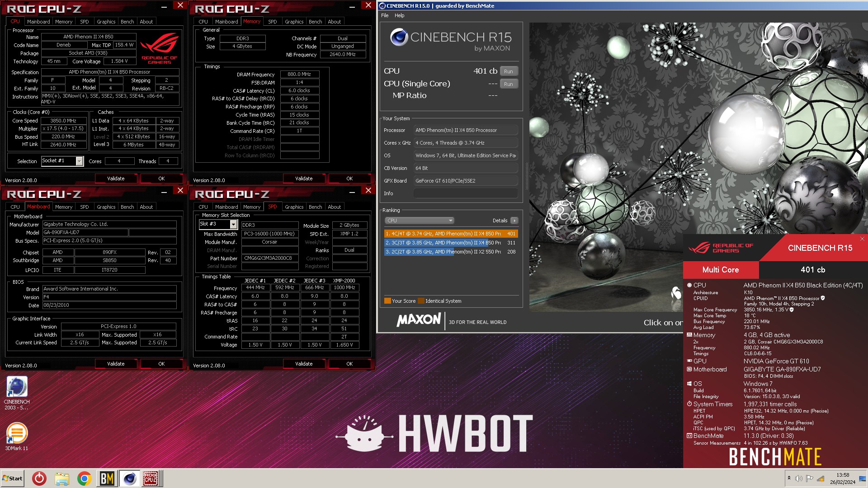The width and height of the screenshot is (868, 488).
Task: Click the GFX Board value GeForce GT 610/PCIe/SSE2
Action: coord(466,181)
